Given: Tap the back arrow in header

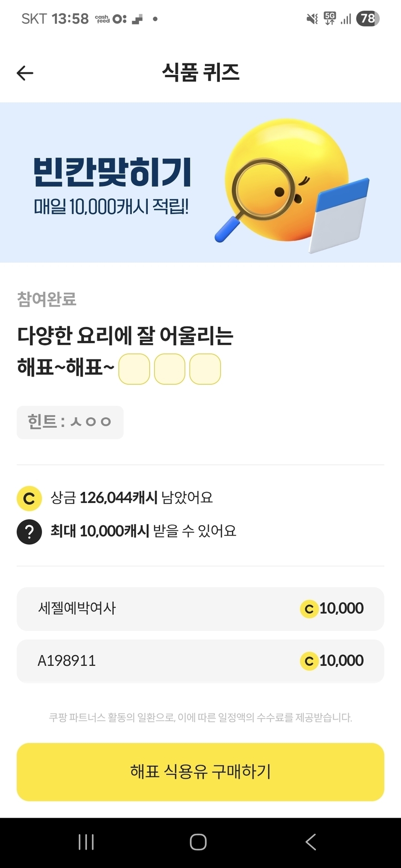Looking at the screenshot, I should pyautogui.click(x=25, y=73).
